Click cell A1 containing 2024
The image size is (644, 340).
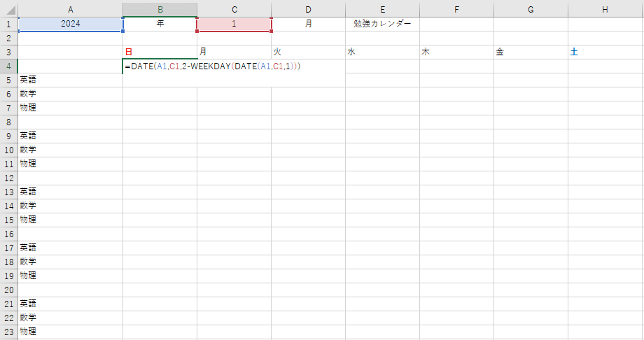pos(70,24)
